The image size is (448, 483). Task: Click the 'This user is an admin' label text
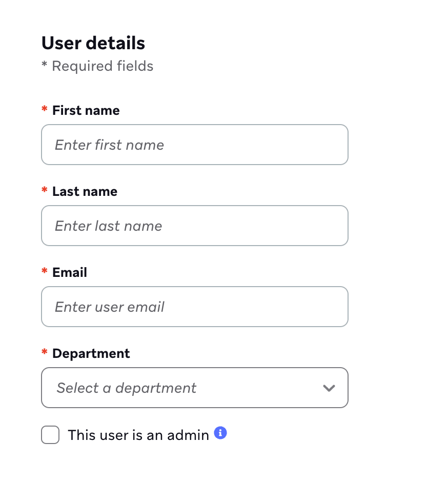(138, 435)
